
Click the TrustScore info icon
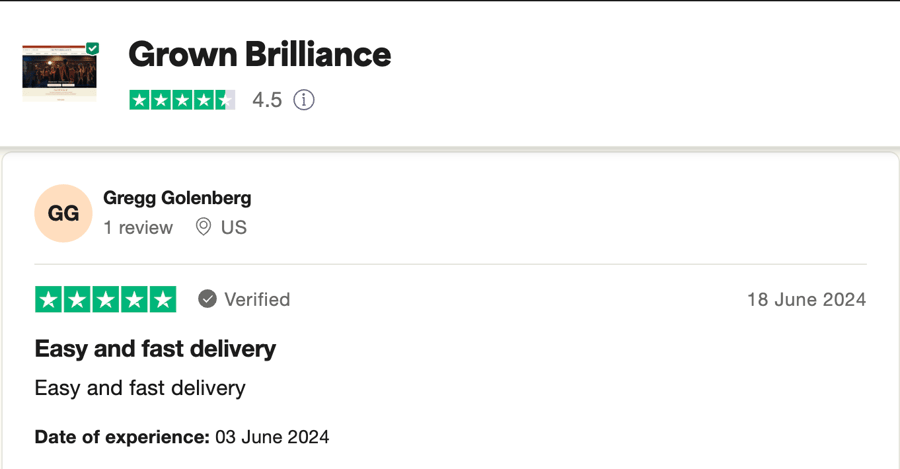coord(304,100)
